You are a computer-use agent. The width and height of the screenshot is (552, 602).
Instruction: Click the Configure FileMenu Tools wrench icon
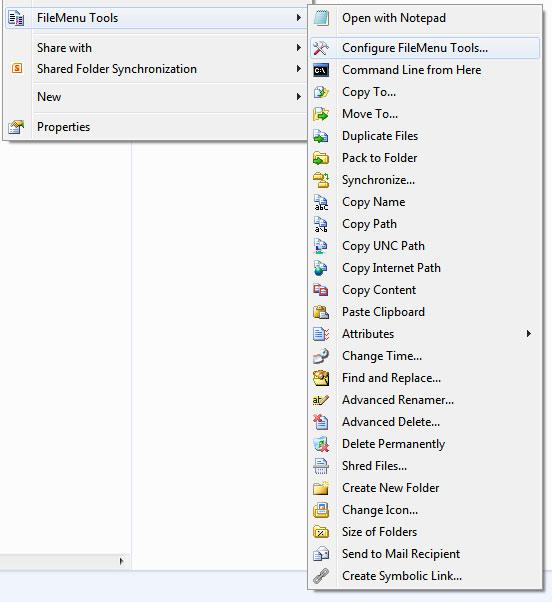point(321,48)
